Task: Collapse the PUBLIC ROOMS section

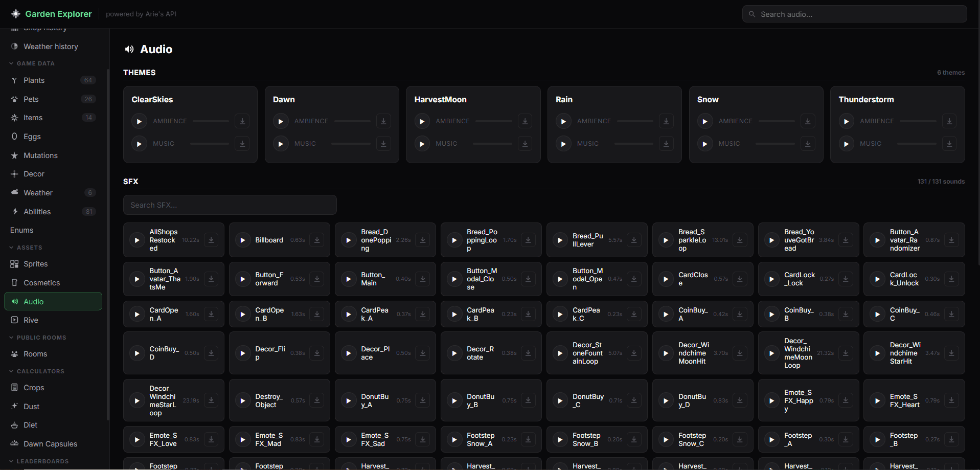Action: click(x=37, y=338)
